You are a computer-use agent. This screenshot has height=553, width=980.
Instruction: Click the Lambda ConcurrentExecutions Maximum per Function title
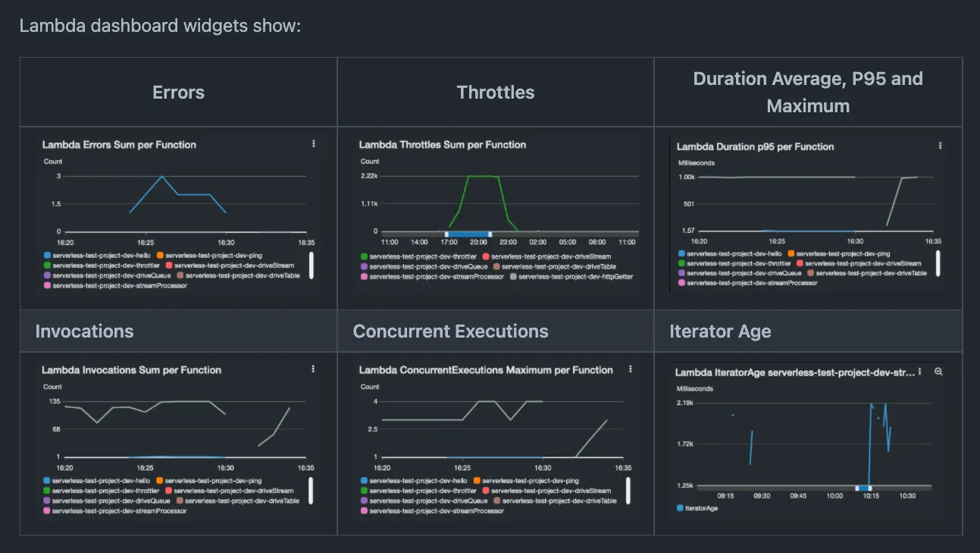[x=486, y=369]
